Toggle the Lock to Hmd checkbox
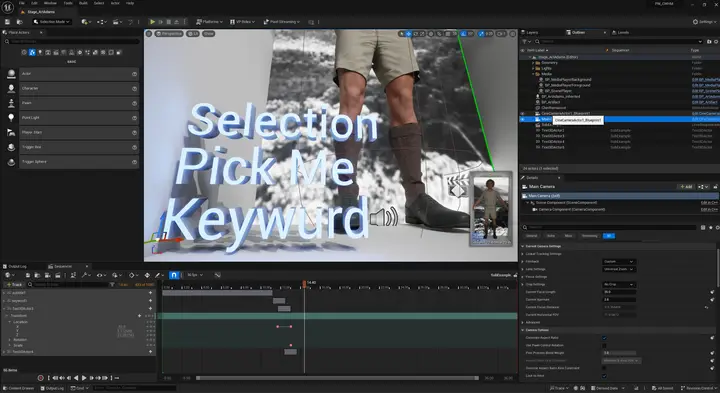This screenshot has width=720, height=393. (604, 376)
